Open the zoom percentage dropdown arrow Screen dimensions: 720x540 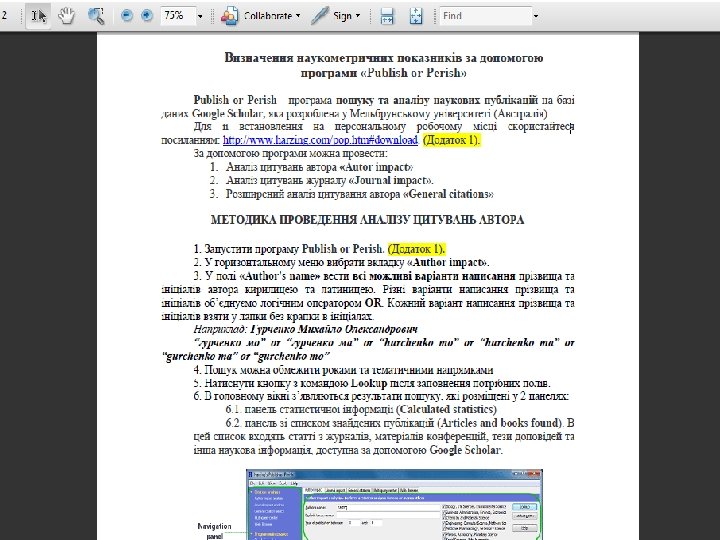(200, 16)
